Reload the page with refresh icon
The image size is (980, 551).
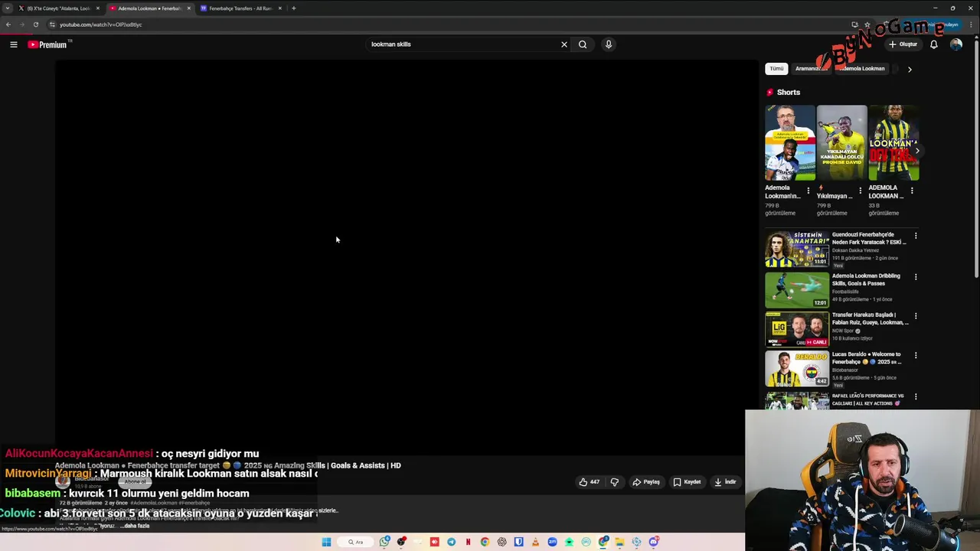click(35, 24)
